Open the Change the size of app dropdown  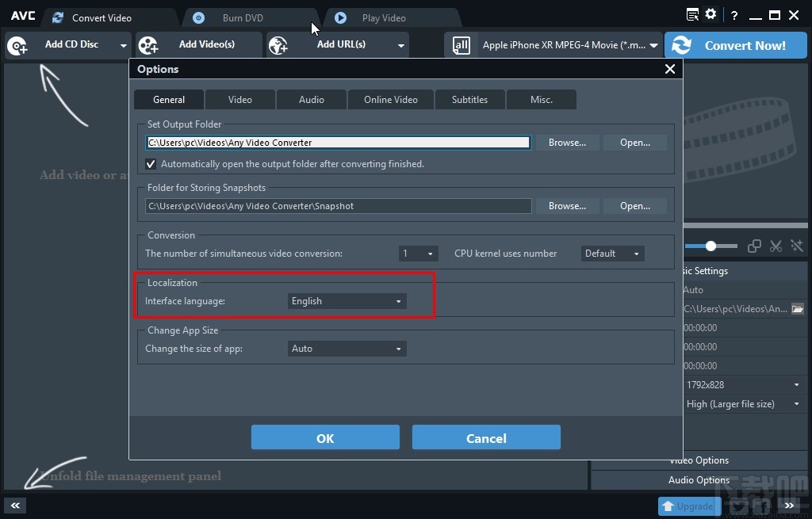[347, 349]
